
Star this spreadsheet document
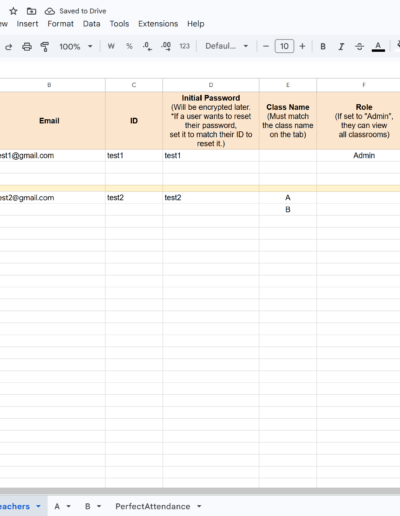click(x=13, y=11)
